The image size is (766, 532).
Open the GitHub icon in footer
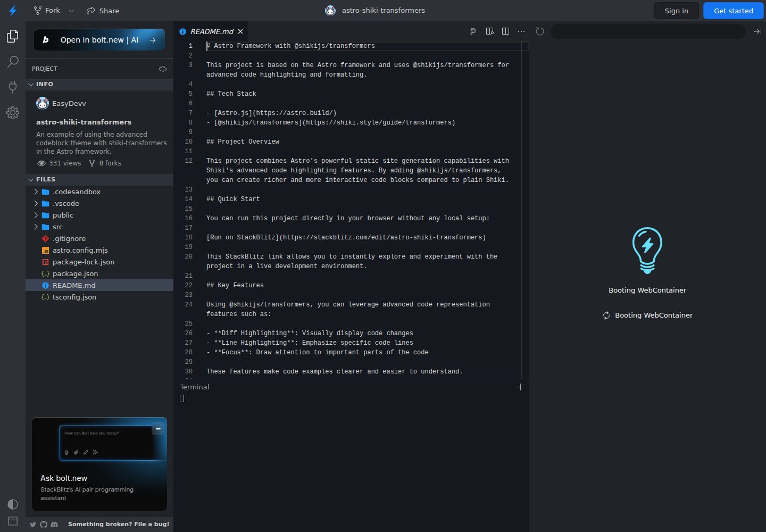44,525
